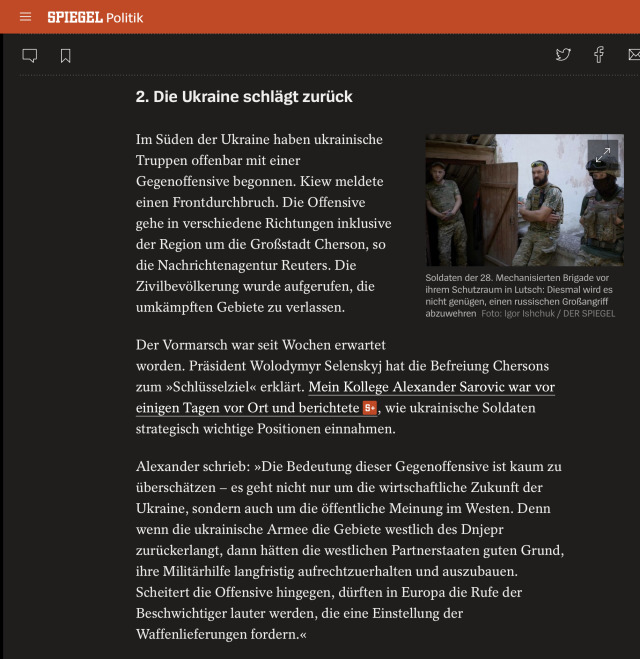Open the hamburger navigation menu
Screen dimensions: 640x659
pyautogui.click(x=25, y=17)
